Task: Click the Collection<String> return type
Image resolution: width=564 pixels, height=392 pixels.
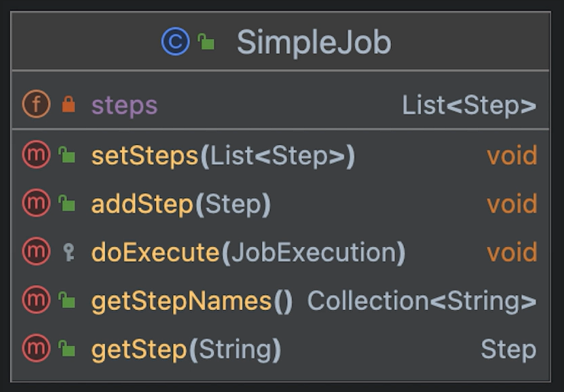Action: point(421,301)
